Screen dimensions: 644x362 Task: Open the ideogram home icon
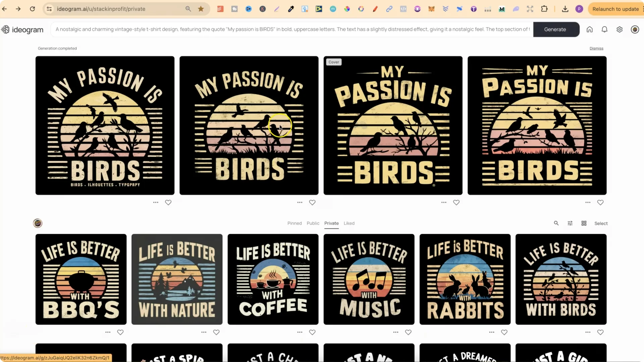[x=589, y=29]
